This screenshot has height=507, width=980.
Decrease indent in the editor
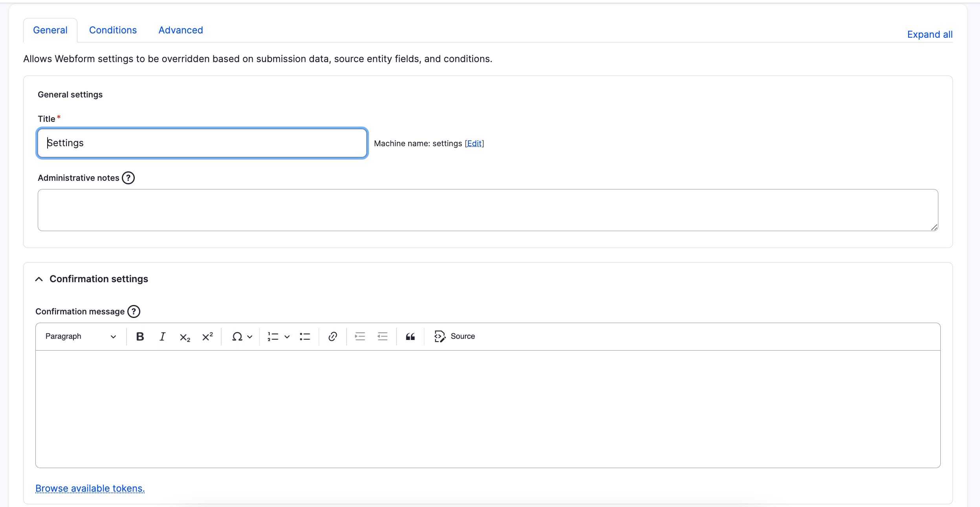[382, 336]
